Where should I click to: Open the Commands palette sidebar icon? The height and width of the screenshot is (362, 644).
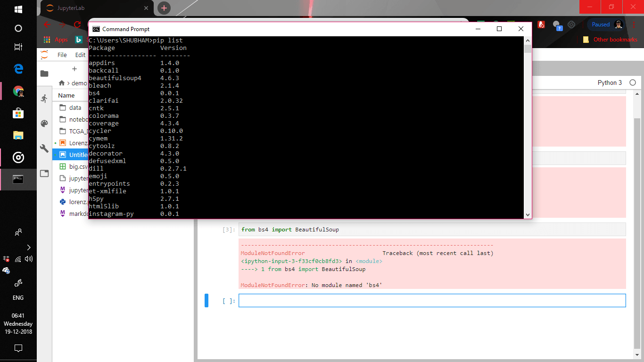coord(44,123)
